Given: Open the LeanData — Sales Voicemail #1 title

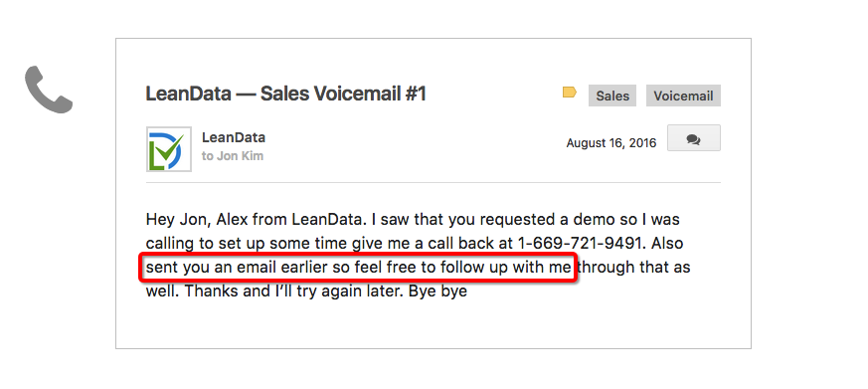Looking at the screenshot, I should point(285,95).
